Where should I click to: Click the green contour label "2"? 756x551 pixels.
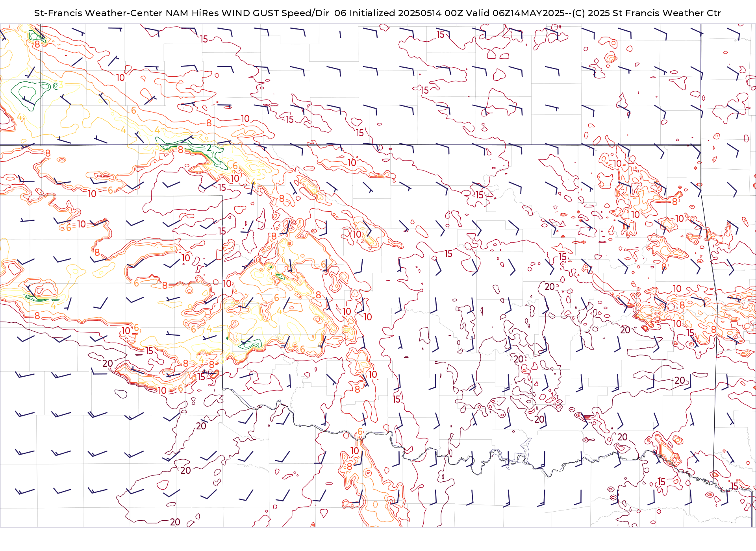coord(209,148)
